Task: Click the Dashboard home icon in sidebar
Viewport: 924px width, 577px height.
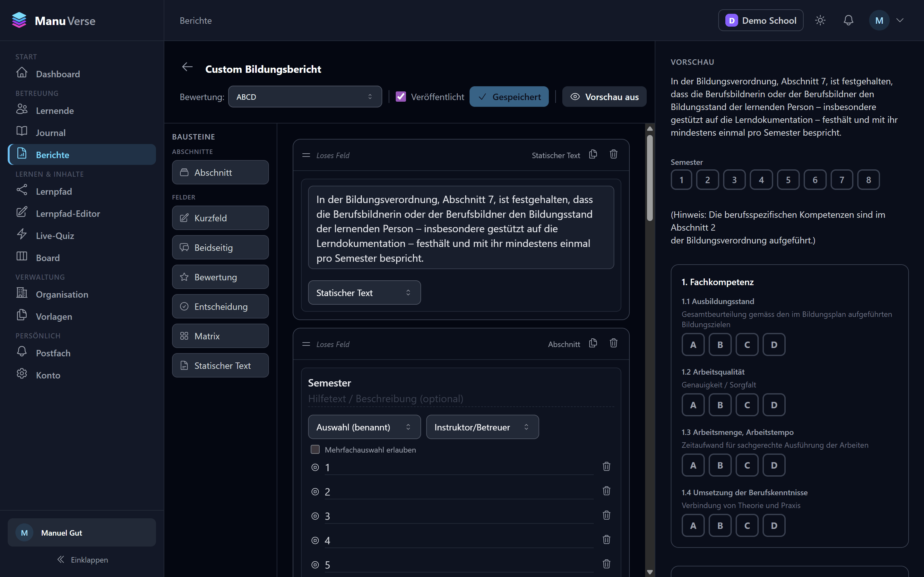Action: 22,72
